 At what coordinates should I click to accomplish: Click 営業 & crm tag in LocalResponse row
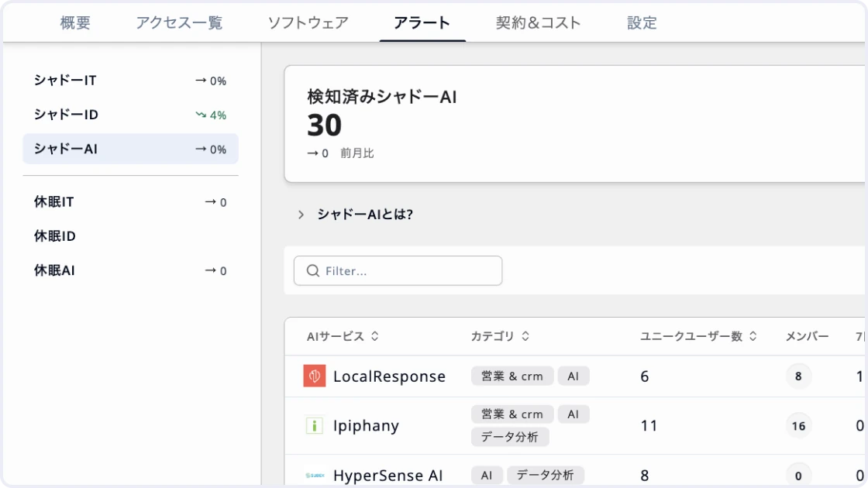click(x=512, y=376)
